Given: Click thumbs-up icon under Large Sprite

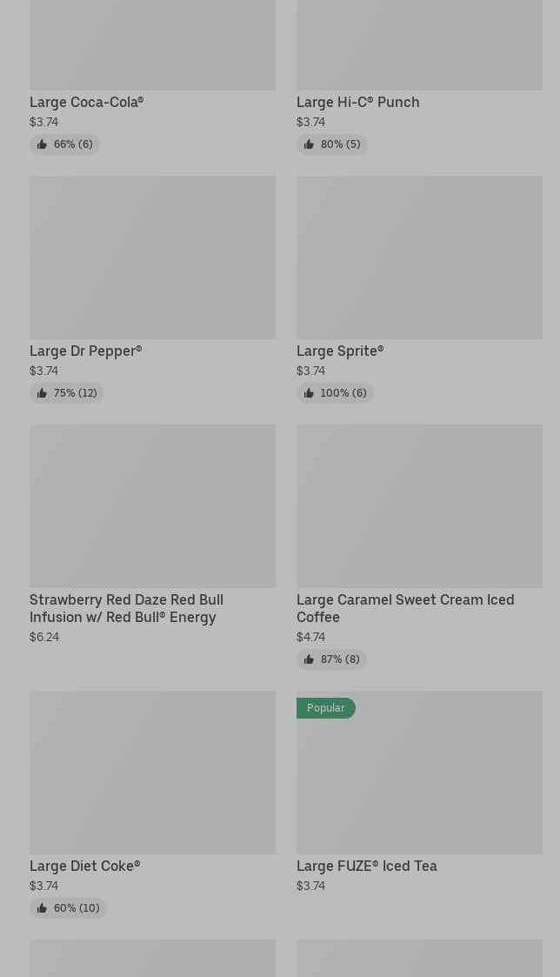Looking at the screenshot, I should coord(309,393).
